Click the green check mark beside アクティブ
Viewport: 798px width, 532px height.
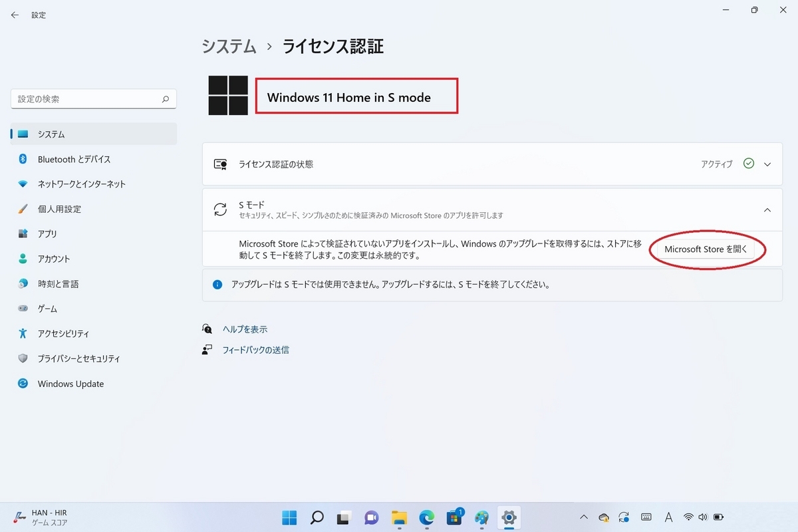point(749,164)
